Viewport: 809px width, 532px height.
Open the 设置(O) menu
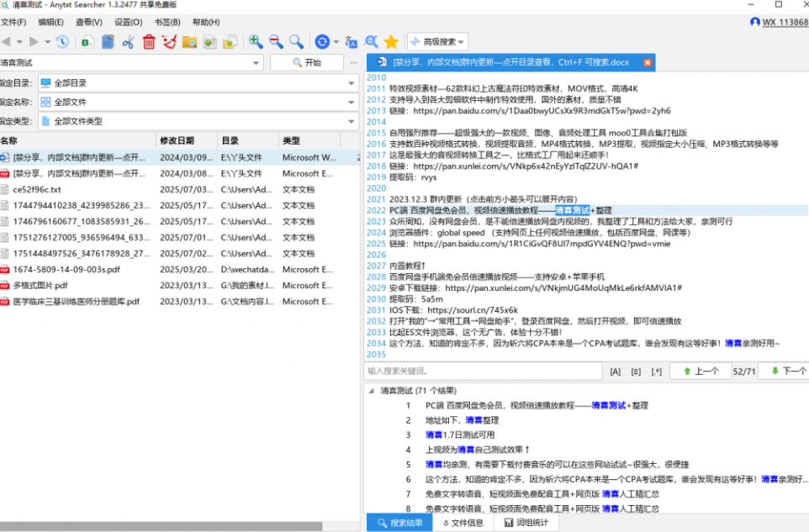pos(128,24)
